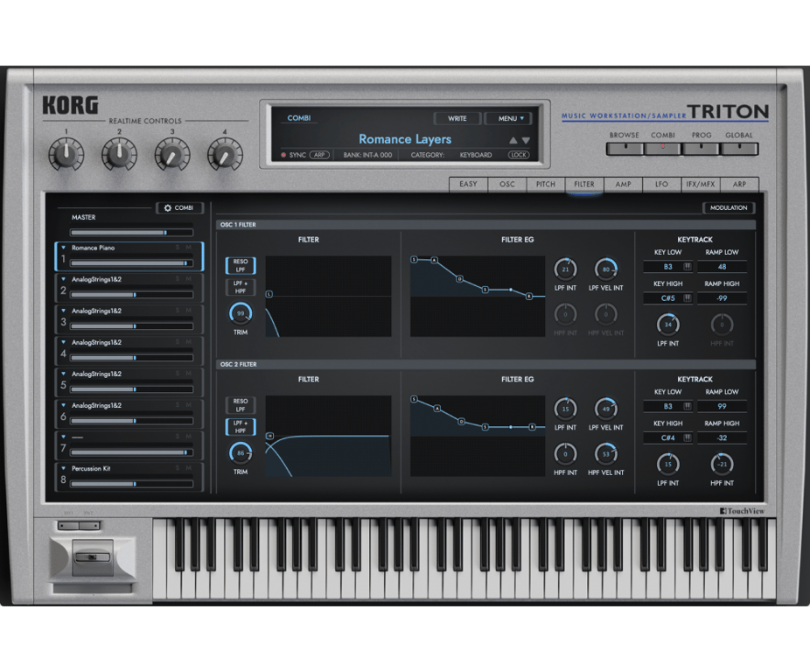Click the OSC 2 filter cutoff H handle
This screenshot has width=810, height=672.
[269, 436]
